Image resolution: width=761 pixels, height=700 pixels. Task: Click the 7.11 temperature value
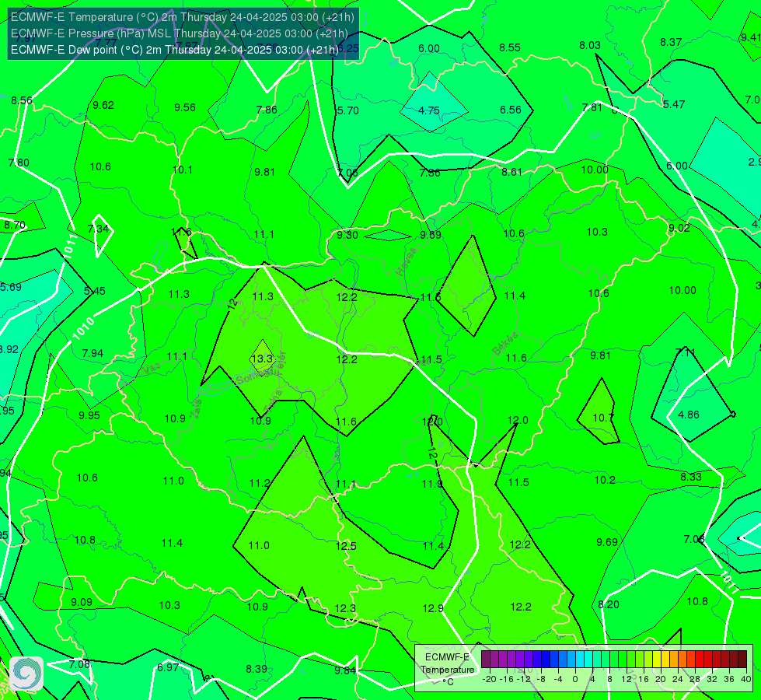coord(686,352)
